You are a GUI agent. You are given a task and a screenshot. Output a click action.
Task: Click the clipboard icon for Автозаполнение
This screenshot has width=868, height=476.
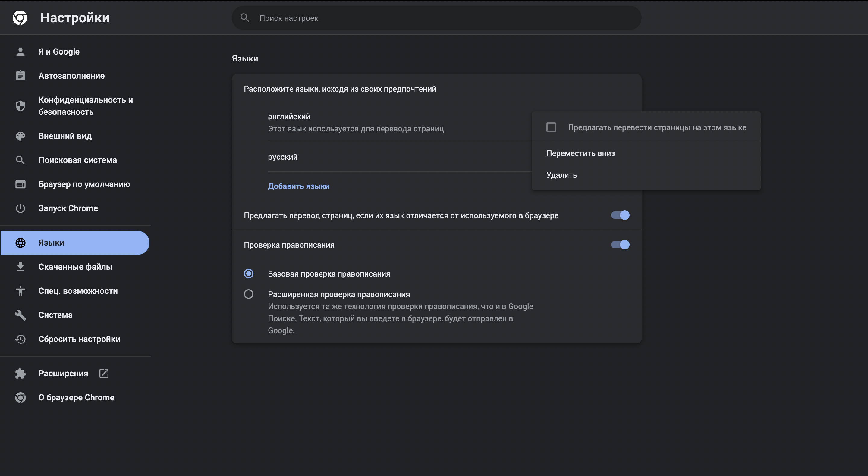click(x=20, y=75)
